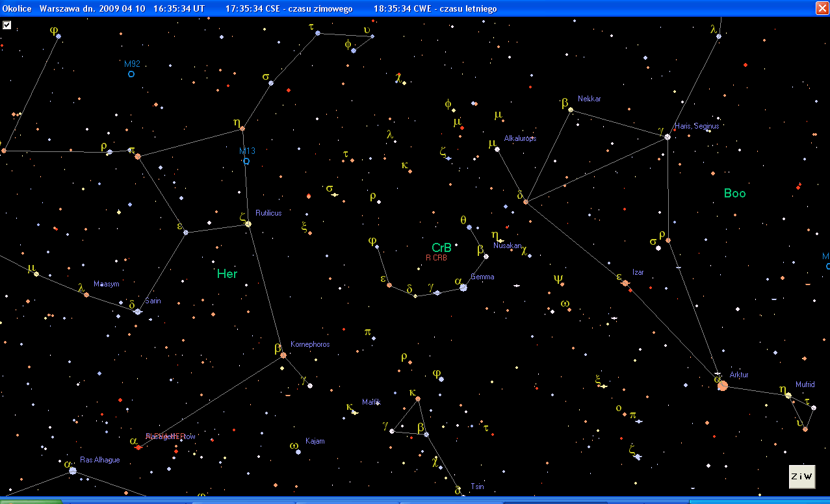Click the 'Alkalurops' name label
Screen dimensions: 830x504
tap(520, 138)
